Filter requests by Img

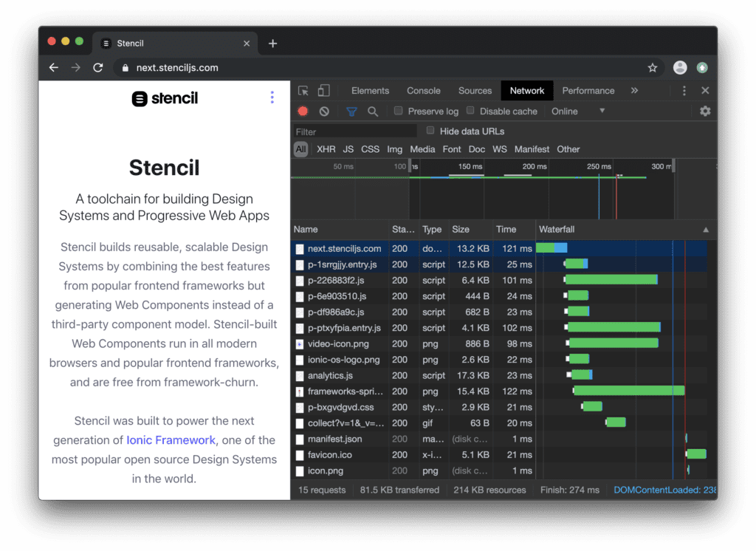394,150
